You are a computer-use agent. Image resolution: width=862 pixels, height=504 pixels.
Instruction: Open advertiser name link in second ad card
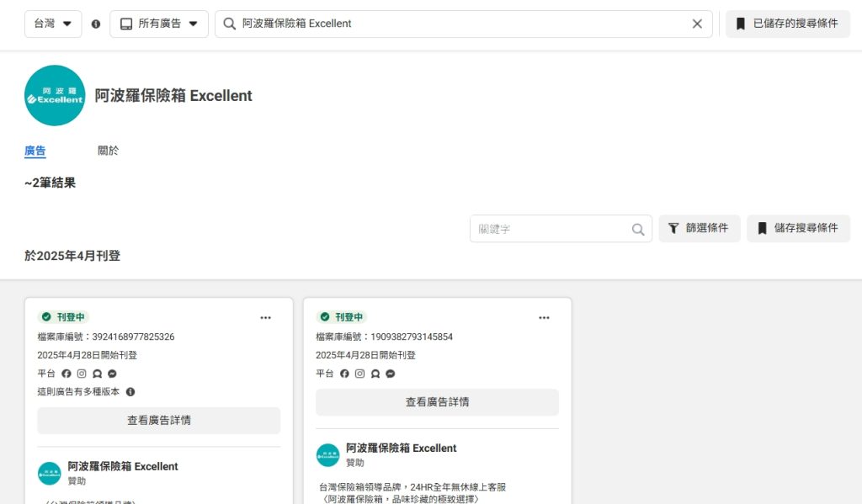tap(402, 448)
